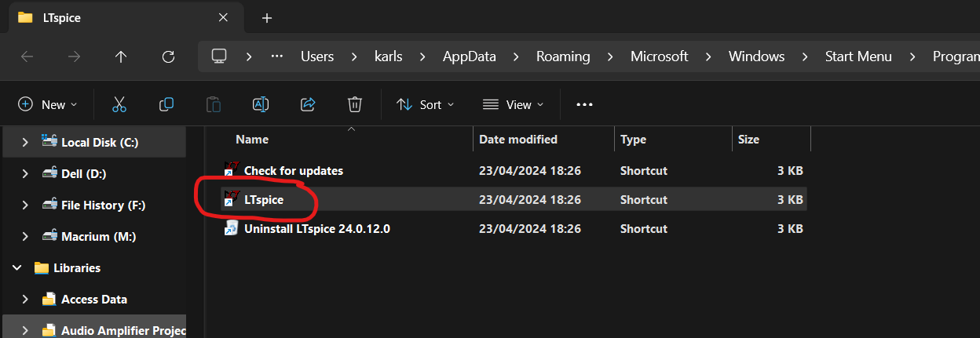Add a new File Explorer tab
980x338 pixels.
coord(266,17)
